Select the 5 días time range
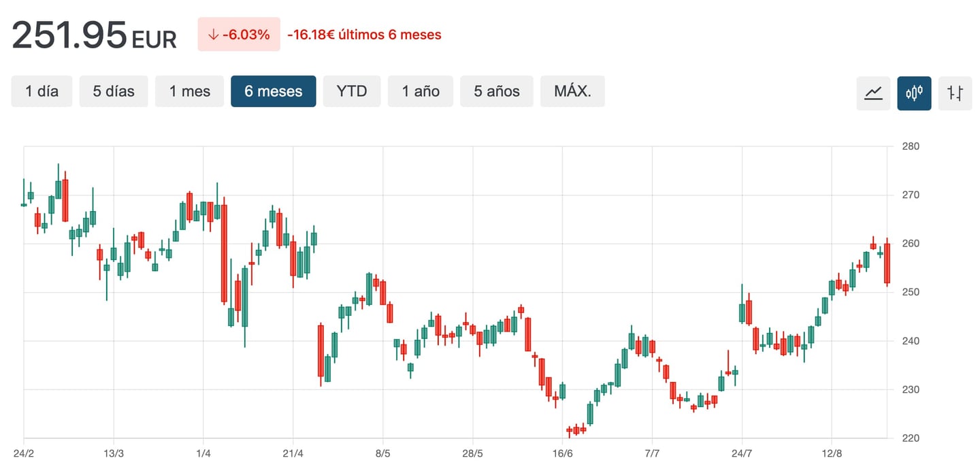Image resolution: width=980 pixels, height=469 pixels. [114, 91]
